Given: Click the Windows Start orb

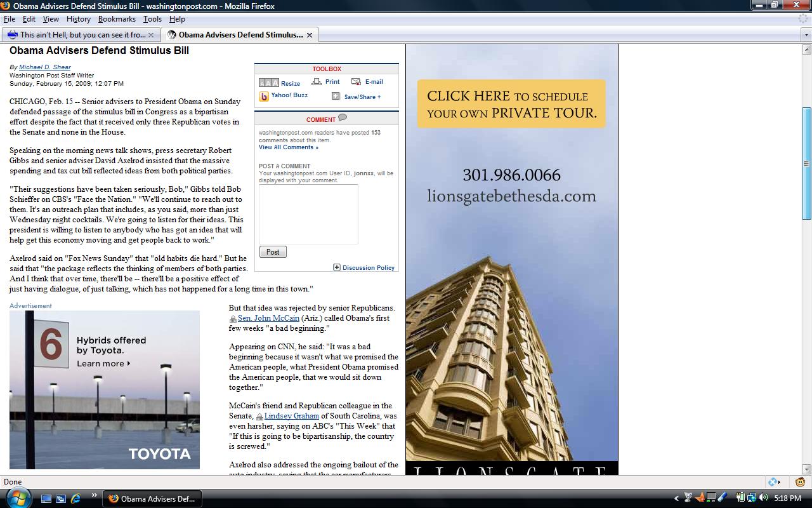Looking at the screenshot, I should (18, 498).
